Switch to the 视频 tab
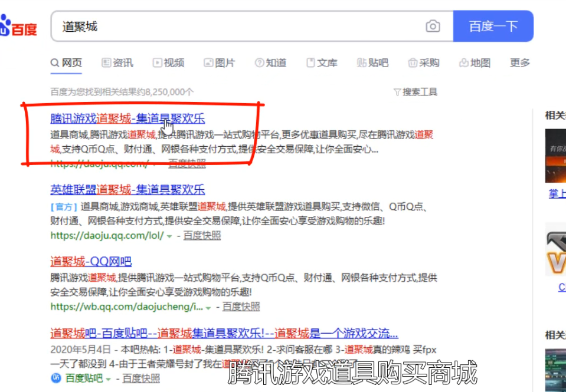The width and height of the screenshot is (566, 392). tap(169, 62)
